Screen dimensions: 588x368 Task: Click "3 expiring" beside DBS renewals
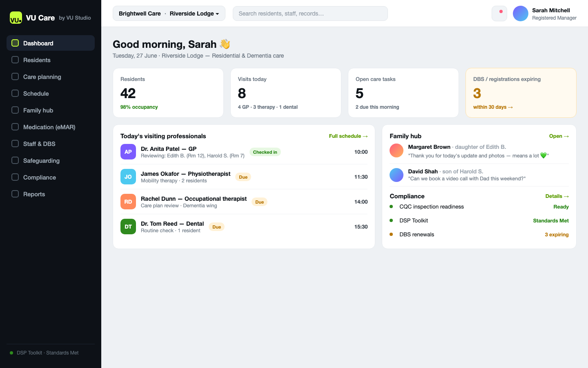coord(557,235)
